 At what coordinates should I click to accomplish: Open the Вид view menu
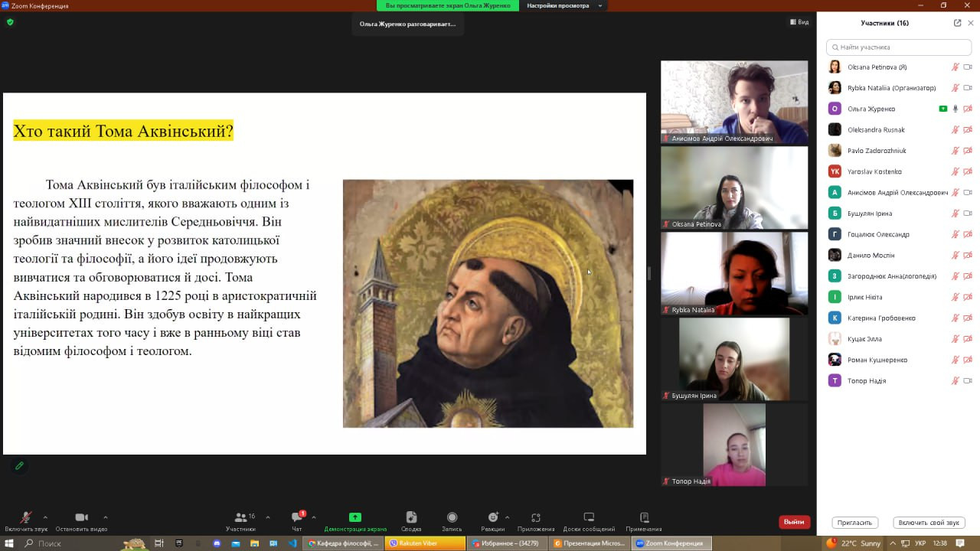[799, 22]
